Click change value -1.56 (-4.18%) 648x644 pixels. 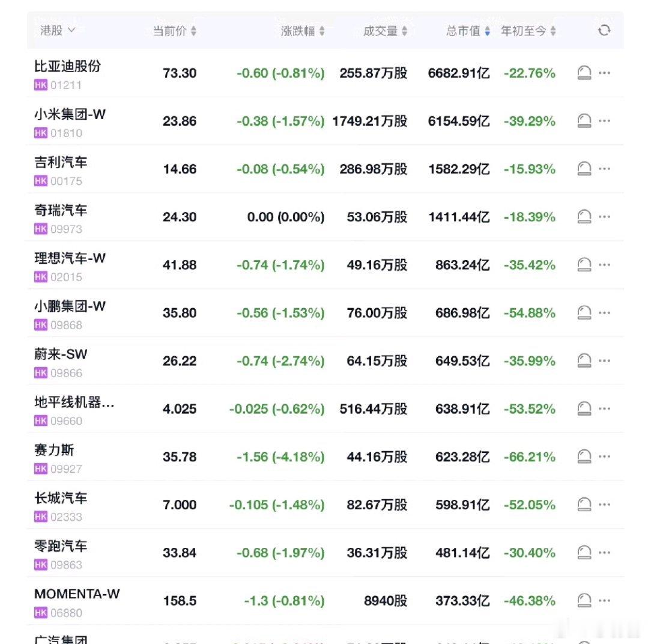(280, 457)
